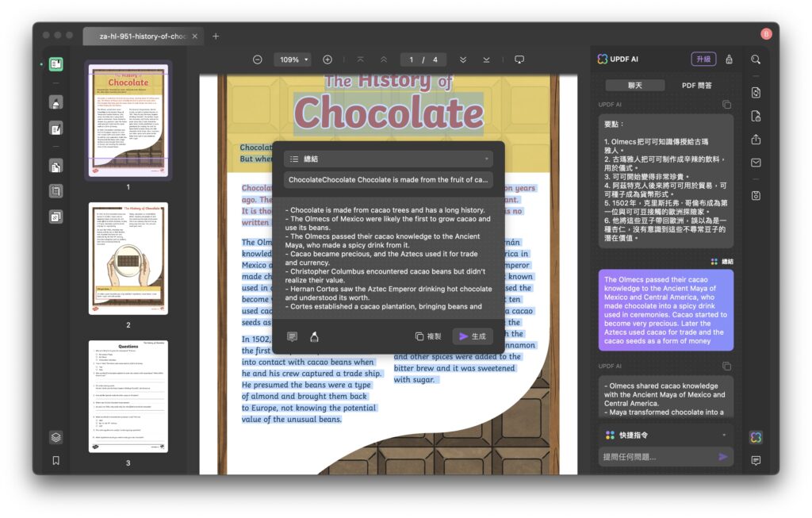Open the Share export icon in right sidebar
This screenshot has height=518, width=812.
coord(756,140)
